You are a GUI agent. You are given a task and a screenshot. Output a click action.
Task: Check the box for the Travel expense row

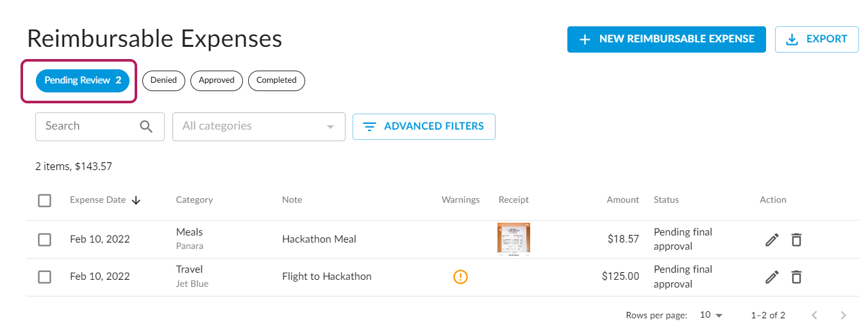(44, 277)
